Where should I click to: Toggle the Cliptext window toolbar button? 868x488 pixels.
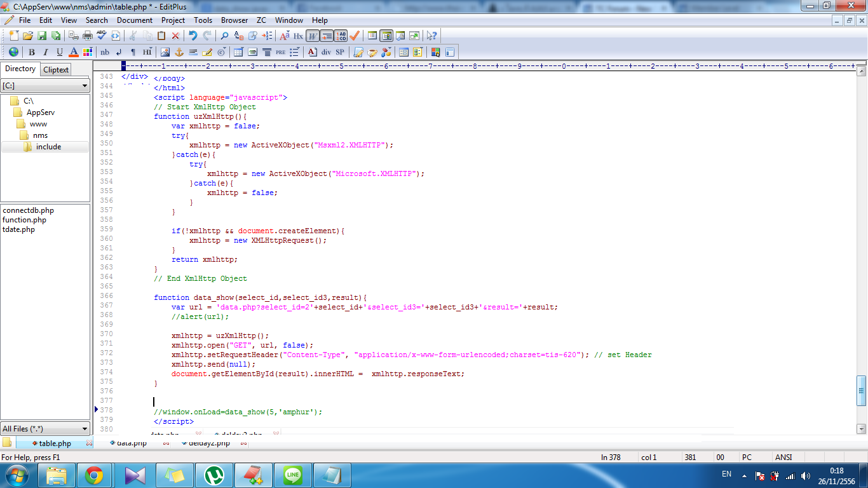[x=372, y=36]
